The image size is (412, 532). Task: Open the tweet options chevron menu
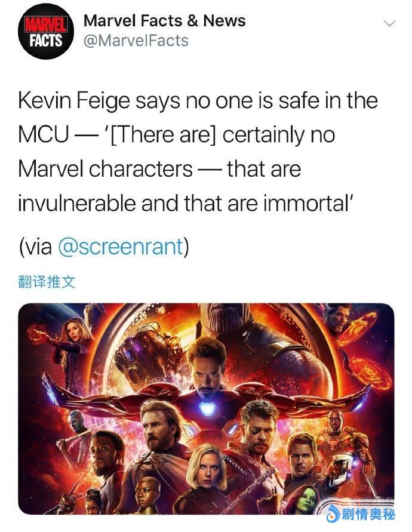pos(389,23)
